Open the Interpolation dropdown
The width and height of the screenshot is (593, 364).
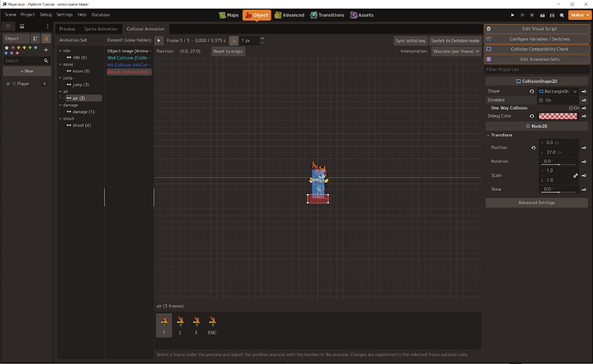coord(456,52)
